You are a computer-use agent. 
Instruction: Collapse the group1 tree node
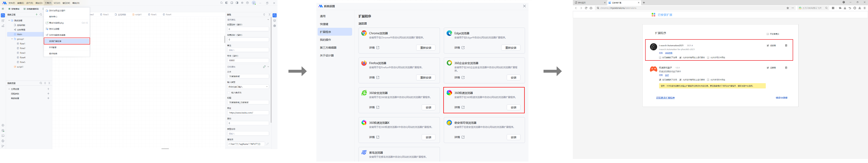point(12,39)
